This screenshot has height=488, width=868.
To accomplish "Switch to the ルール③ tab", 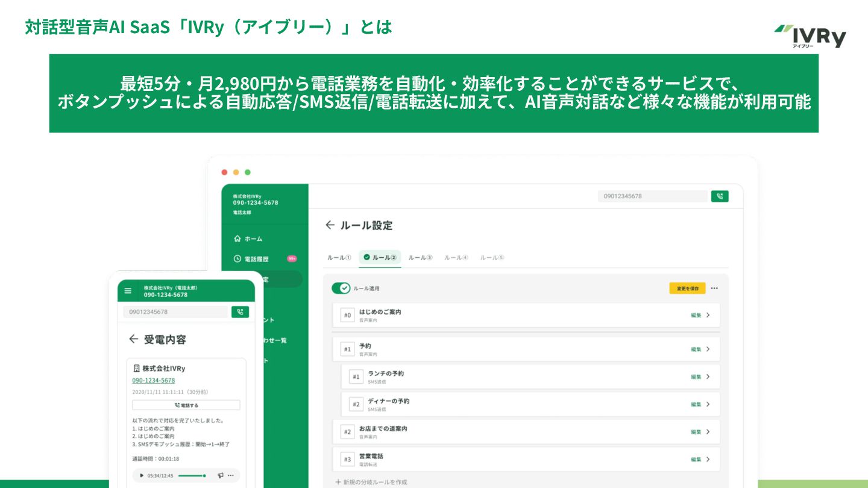I will (421, 258).
